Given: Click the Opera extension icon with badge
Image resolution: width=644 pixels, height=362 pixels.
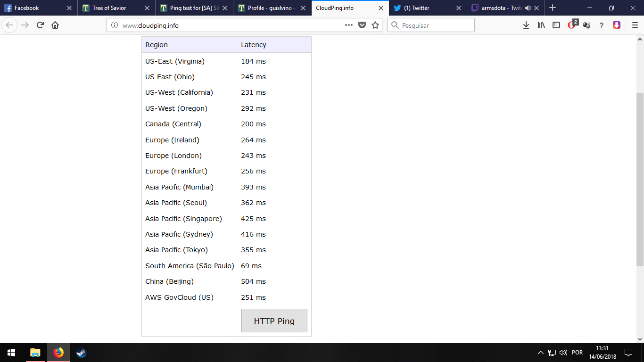Looking at the screenshot, I should click(572, 25).
